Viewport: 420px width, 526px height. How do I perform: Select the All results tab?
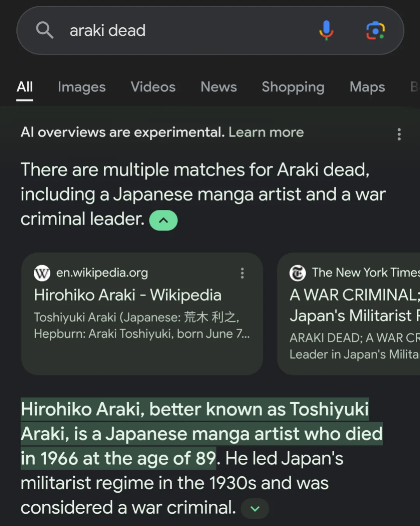point(24,87)
